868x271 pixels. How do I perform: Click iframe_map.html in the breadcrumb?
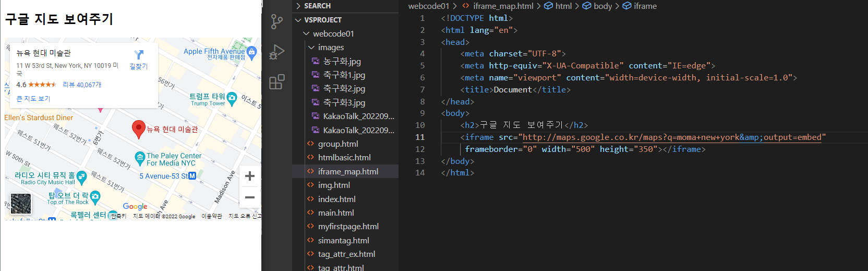[x=503, y=6]
